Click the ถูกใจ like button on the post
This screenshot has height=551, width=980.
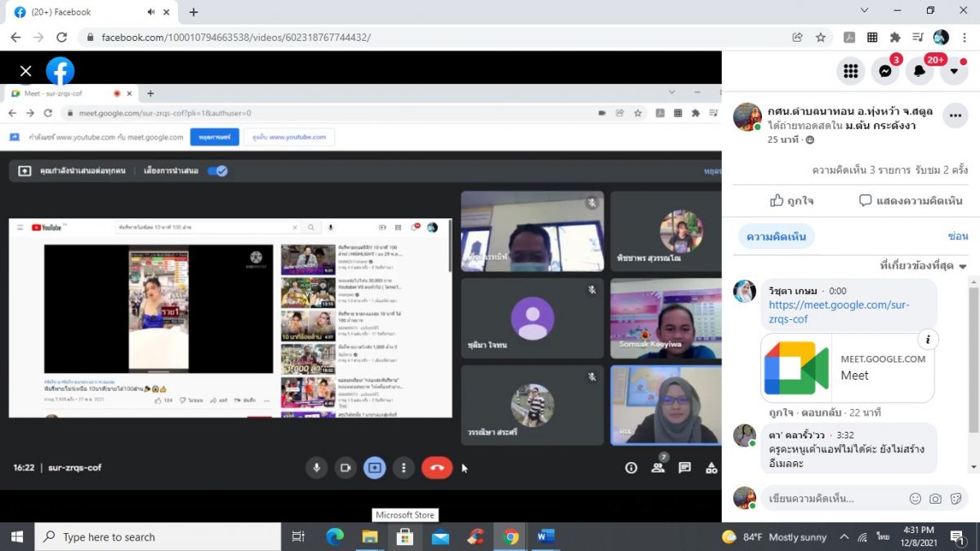(x=791, y=201)
